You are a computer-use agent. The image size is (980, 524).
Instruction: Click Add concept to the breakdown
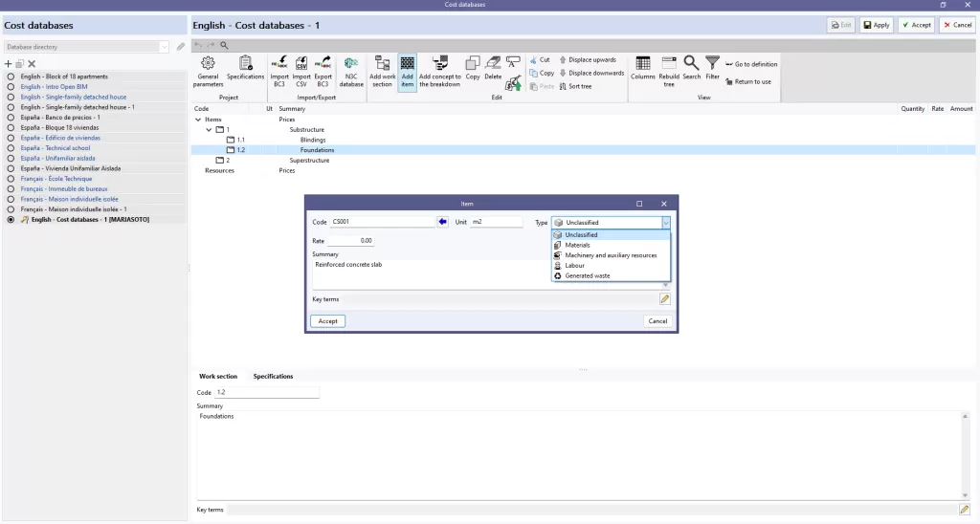440,71
